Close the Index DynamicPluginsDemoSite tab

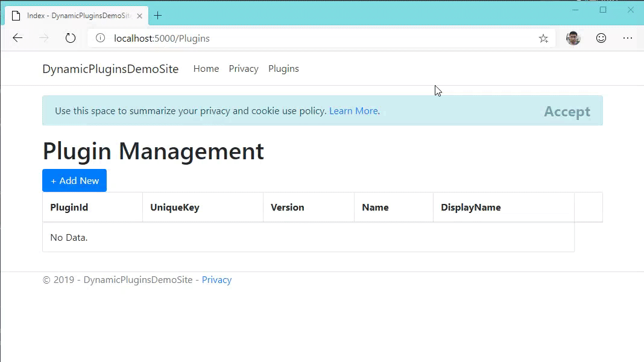(141, 16)
